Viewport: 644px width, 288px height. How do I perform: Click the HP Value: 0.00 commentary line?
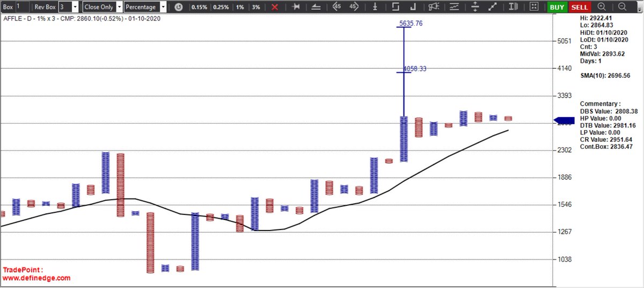click(x=601, y=118)
